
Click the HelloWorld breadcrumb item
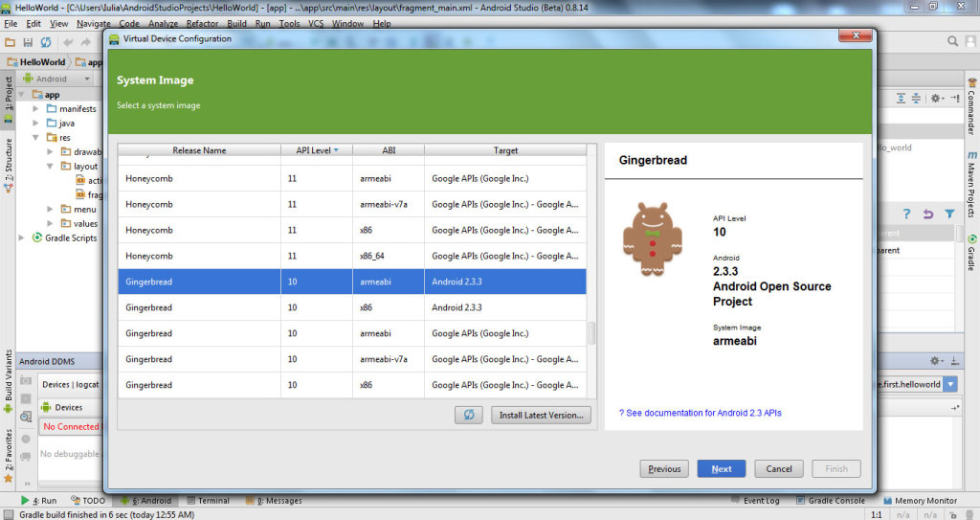[36, 62]
